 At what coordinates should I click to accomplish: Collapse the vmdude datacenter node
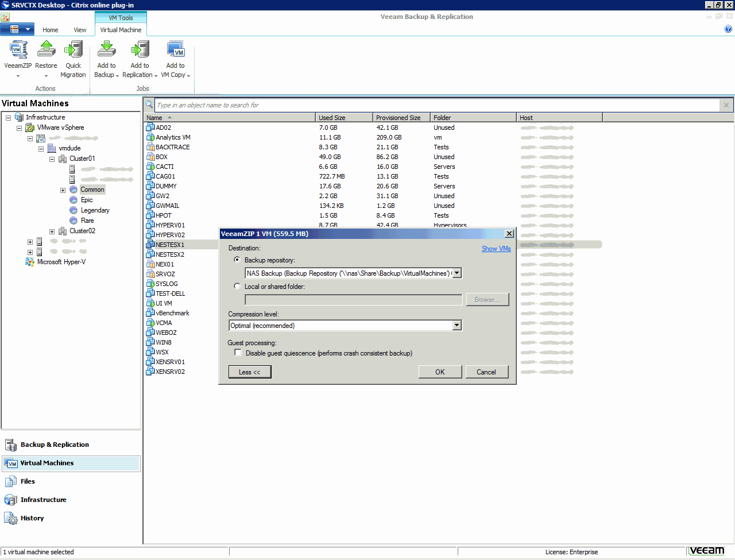pyautogui.click(x=41, y=149)
